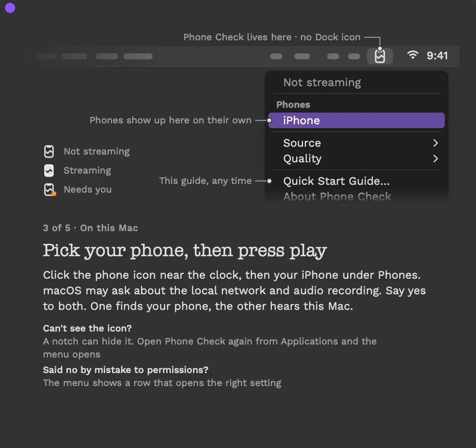
Task: Click the Not streaming icon in the legend
Action: 49,151
